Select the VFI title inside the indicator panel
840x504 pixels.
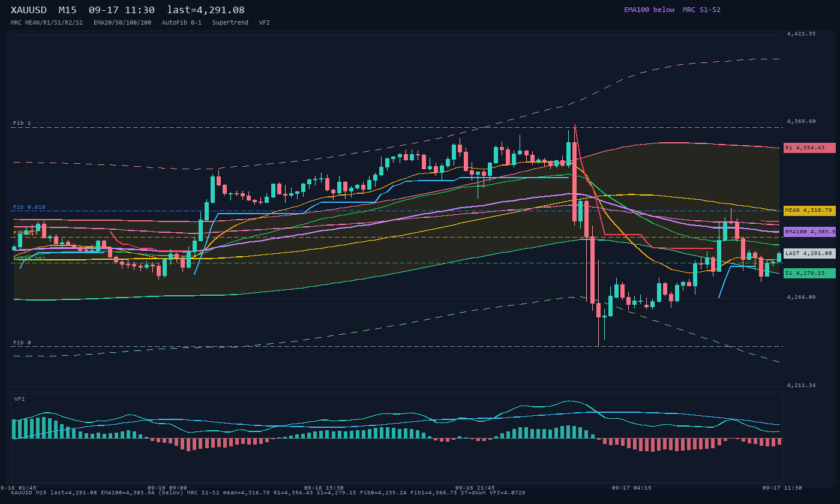click(20, 399)
